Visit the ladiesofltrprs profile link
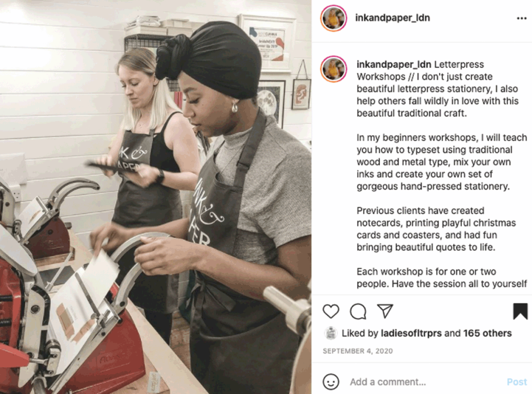 [x=411, y=333]
